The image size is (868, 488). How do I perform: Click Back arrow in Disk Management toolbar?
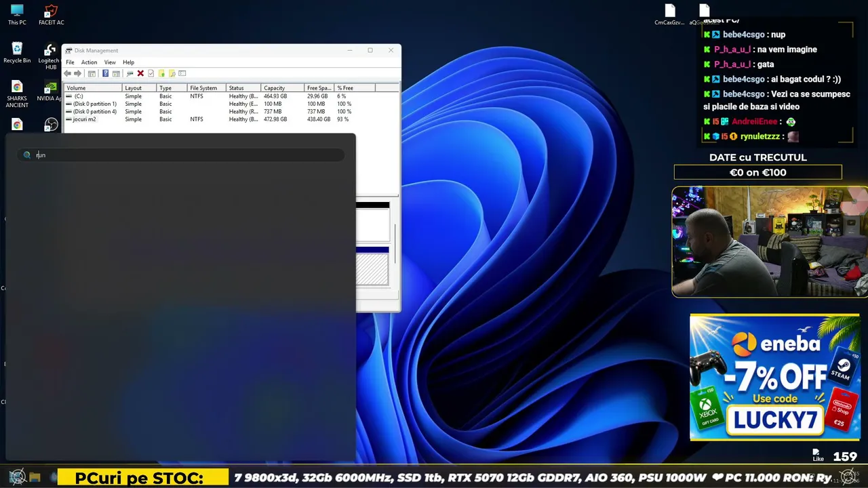pyautogui.click(x=67, y=73)
